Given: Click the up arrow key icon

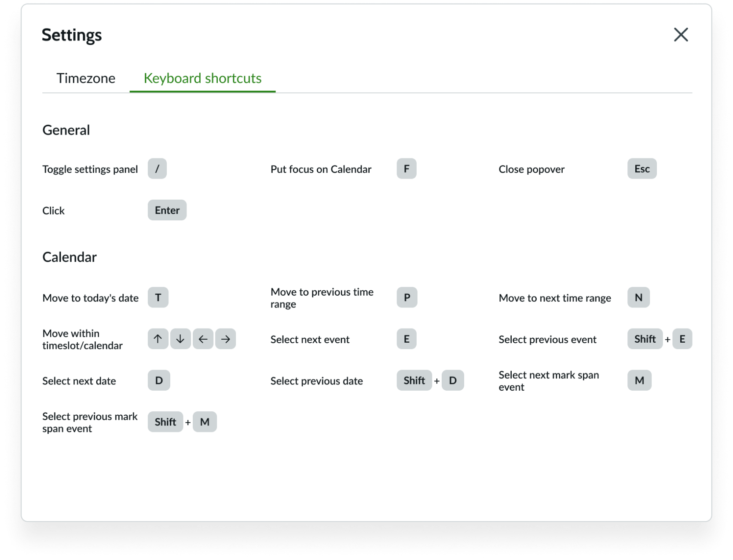Looking at the screenshot, I should (x=158, y=339).
